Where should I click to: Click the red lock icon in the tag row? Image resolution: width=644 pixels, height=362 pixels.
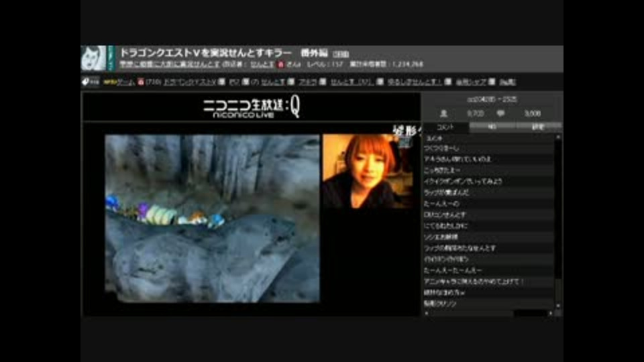pyautogui.click(x=141, y=82)
